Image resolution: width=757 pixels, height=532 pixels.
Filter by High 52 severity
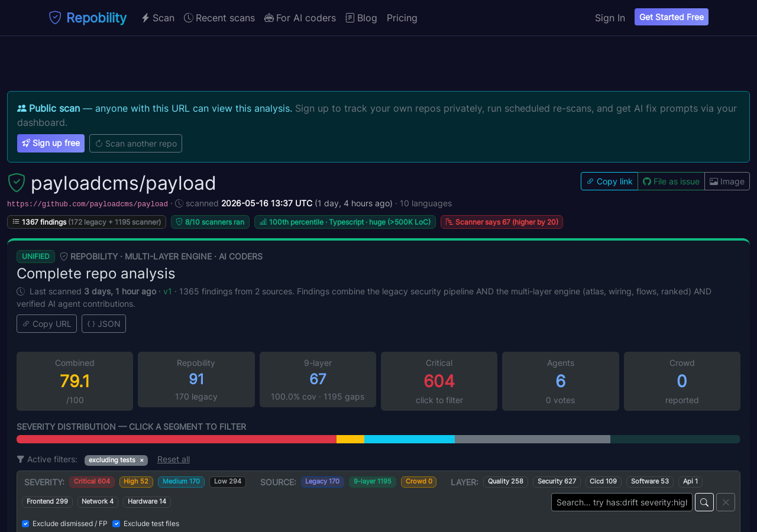pyautogui.click(x=136, y=482)
